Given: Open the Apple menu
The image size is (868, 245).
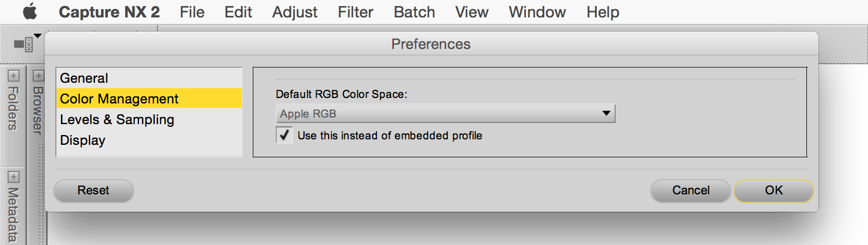Looking at the screenshot, I should (x=30, y=11).
